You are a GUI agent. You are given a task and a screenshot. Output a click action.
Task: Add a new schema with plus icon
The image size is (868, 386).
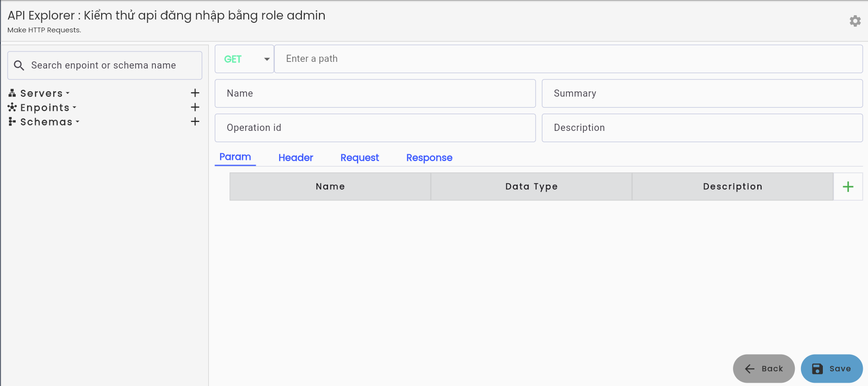(x=195, y=121)
